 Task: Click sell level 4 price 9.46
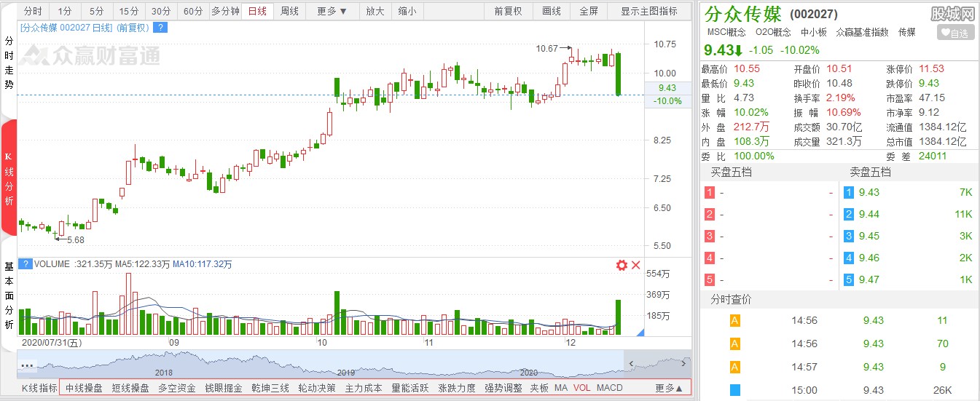pyautogui.click(x=869, y=258)
